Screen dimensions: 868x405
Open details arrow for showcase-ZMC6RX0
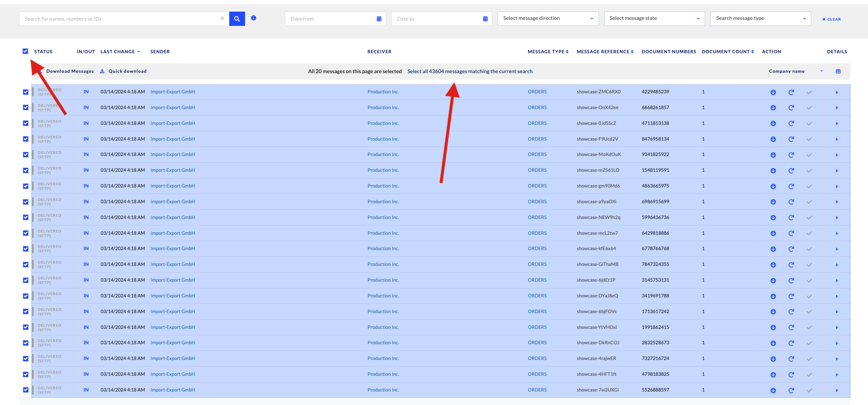click(837, 92)
